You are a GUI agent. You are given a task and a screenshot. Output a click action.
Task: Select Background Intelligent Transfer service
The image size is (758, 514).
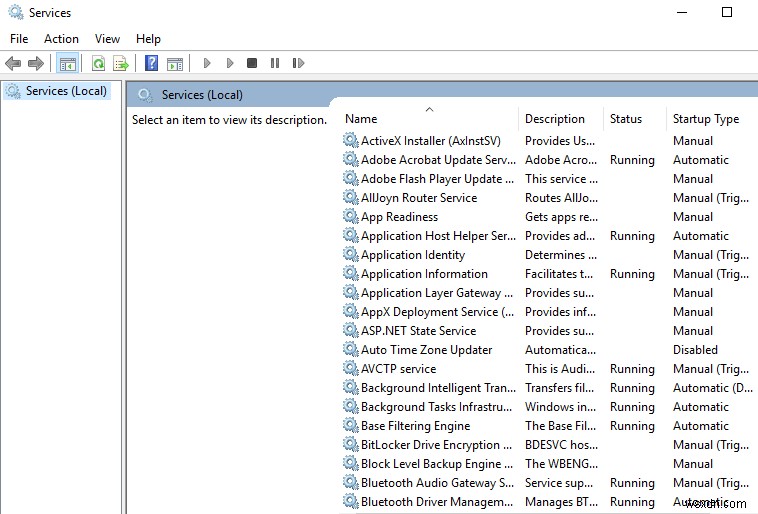(549, 388)
